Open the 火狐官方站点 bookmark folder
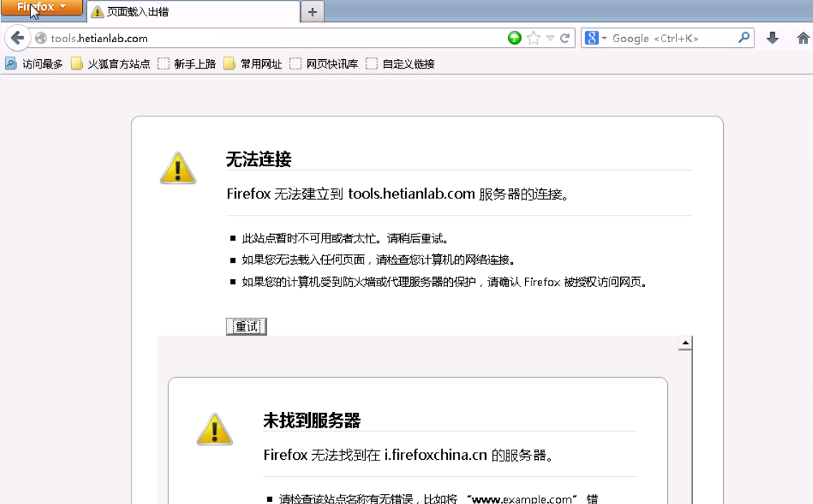Image resolution: width=813 pixels, height=504 pixels. point(111,64)
